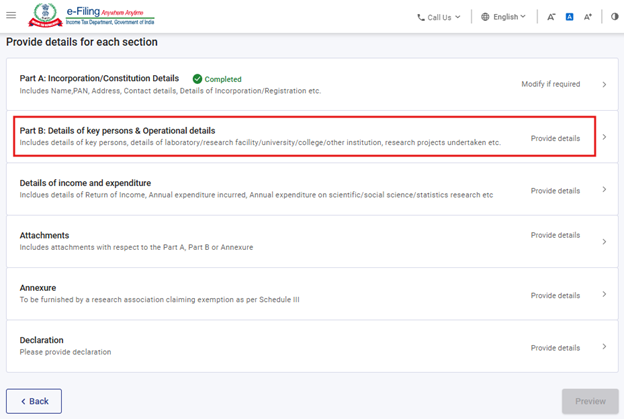Reset font size to default

point(569,17)
